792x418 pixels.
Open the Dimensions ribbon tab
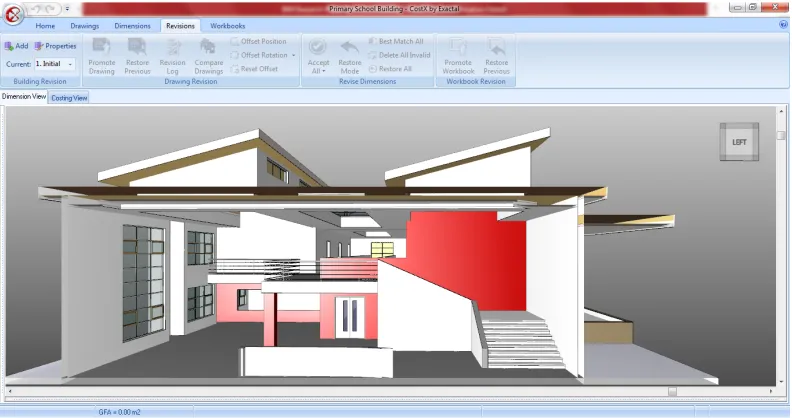[132, 26]
